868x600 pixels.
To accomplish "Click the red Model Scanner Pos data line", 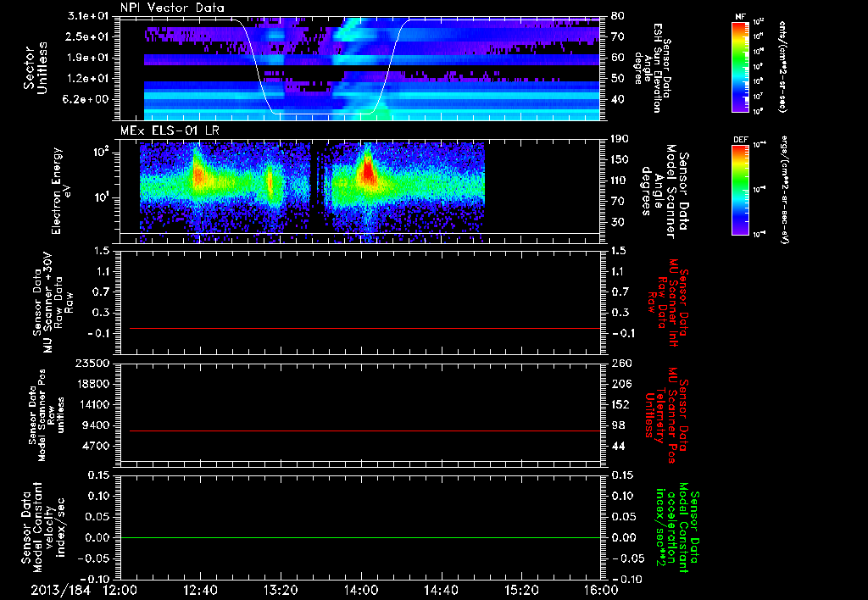I will click(x=364, y=431).
